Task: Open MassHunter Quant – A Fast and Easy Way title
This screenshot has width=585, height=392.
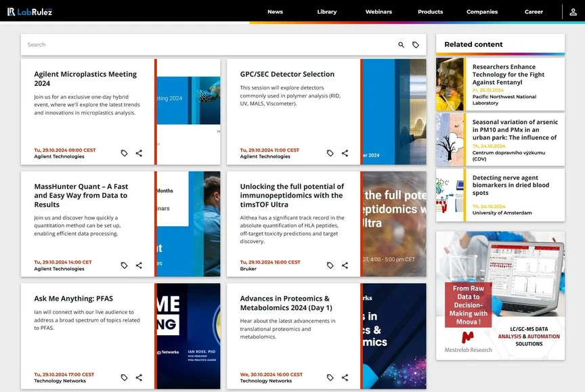Action: tap(81, 196)
